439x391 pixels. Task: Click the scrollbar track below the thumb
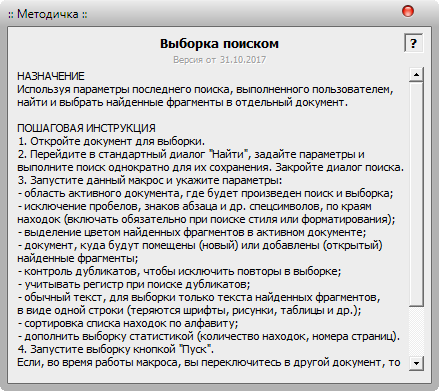416,331
